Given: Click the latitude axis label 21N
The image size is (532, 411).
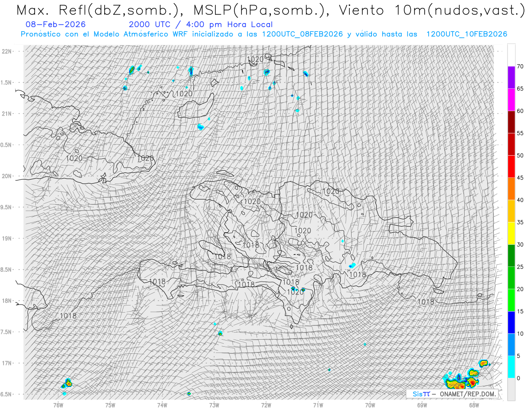Looking at the screenshot, I should tap(8, 114).
